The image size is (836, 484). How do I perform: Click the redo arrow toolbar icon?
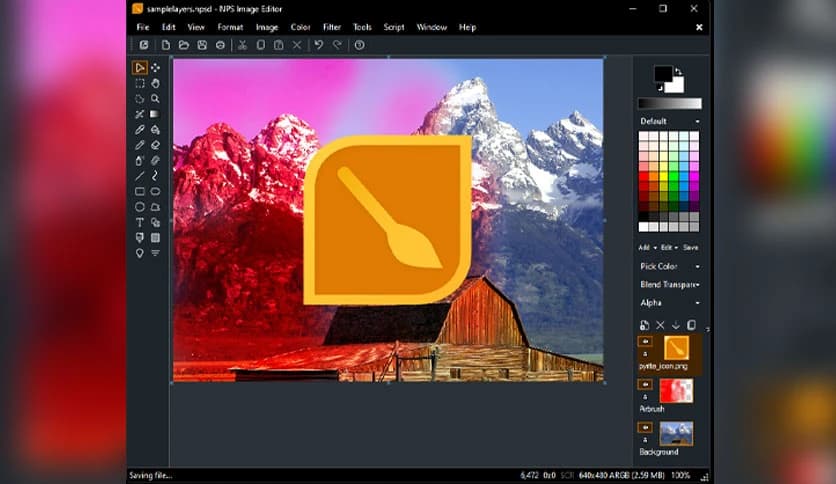pos(337,45)
